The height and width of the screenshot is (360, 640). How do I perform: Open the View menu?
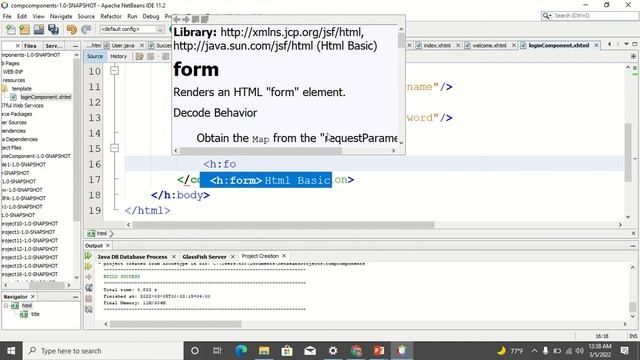pos(38,16)
